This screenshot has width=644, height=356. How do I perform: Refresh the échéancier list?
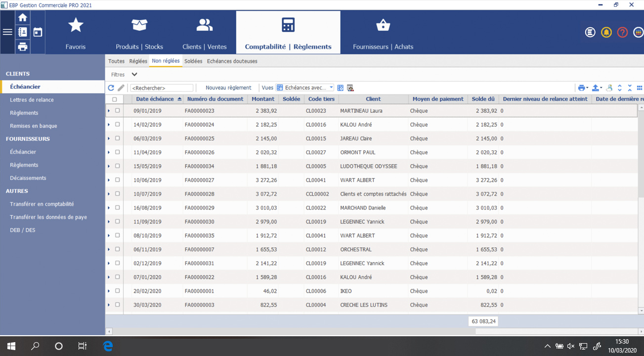pyautogui.click(x=111, y=88)
